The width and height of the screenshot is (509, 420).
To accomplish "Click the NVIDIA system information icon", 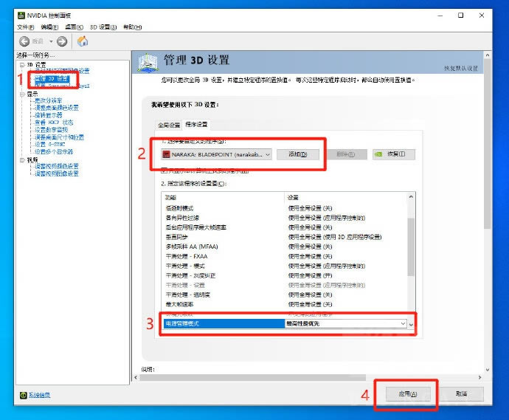I will pos(24,395).
